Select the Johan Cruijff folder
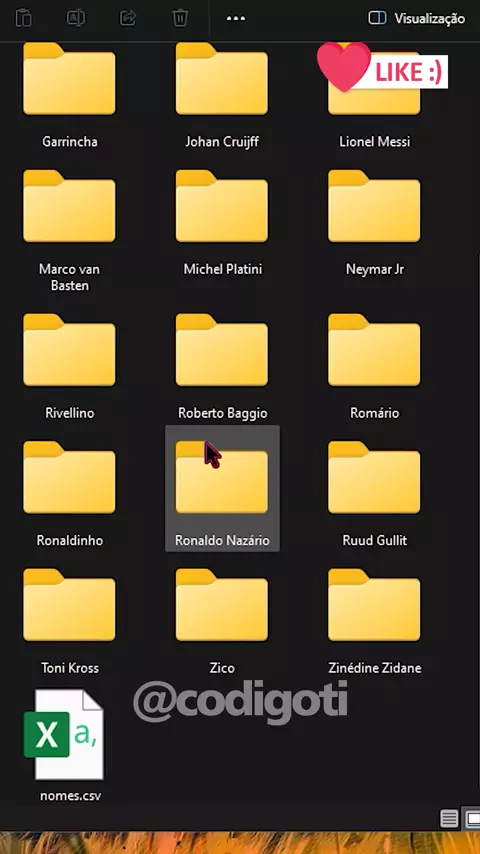The width and height of the screenshot is (480, 854). pos(222,96)
